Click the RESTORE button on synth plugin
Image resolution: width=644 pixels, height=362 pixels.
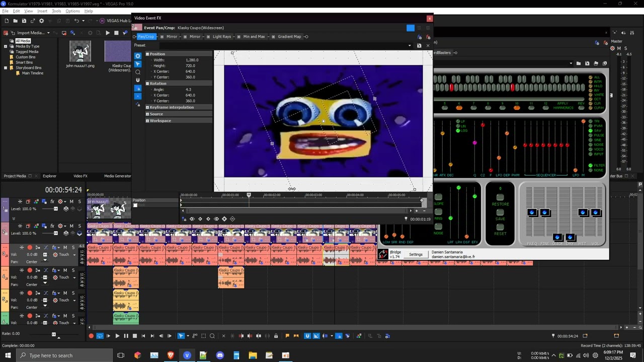[x=500, y=197]
